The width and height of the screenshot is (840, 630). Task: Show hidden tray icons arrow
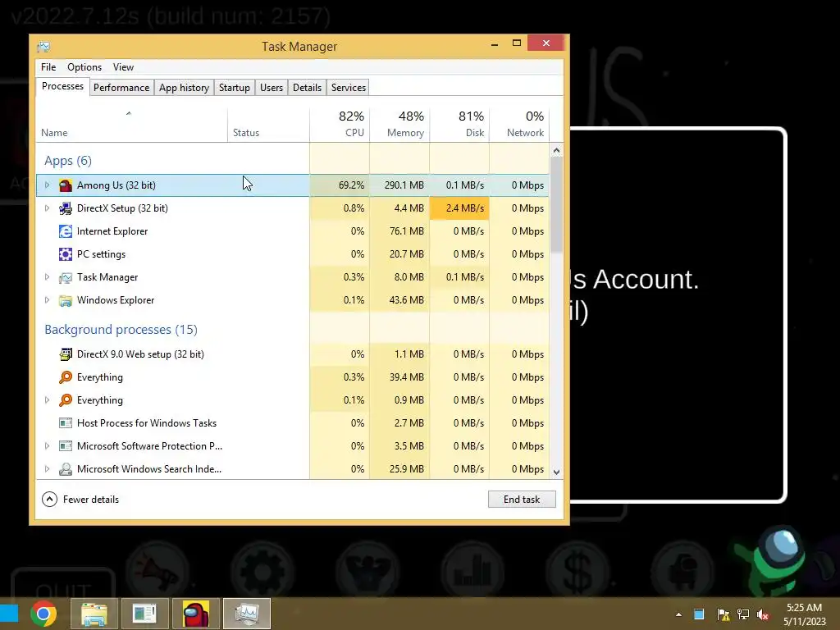pos(678,614)
